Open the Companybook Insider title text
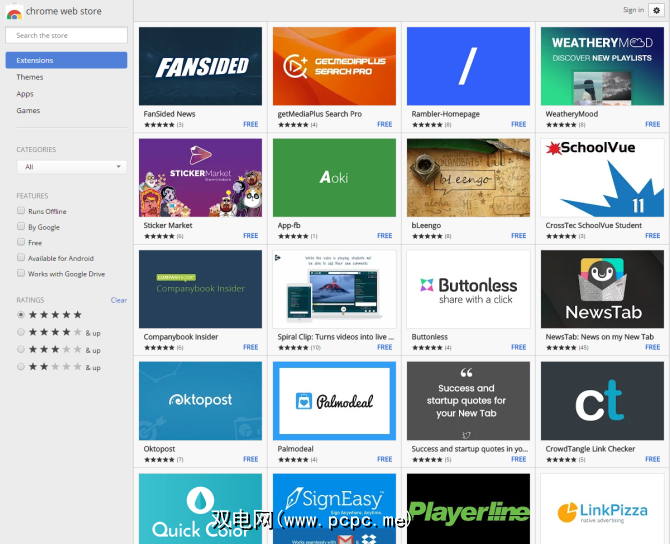The image size is (670, 544). click(x=181, y=337)
